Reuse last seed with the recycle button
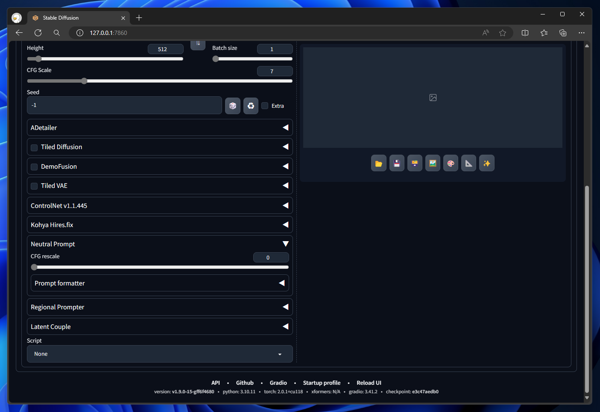Image resolution: width=600 pixels, height=412 pixels. coord(251,106)
